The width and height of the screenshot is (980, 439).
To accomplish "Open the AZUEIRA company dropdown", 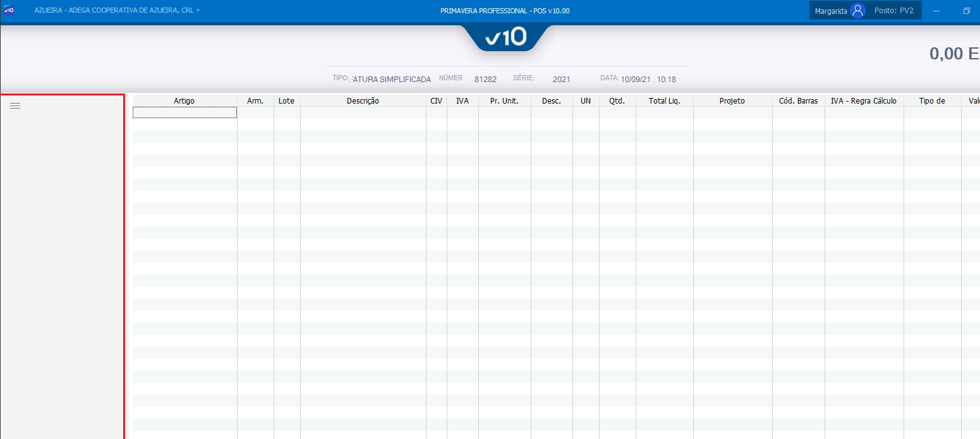I will click(117, 11).
